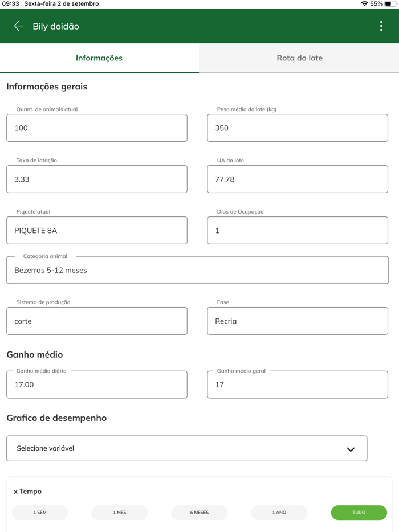
Task: Click the Peso médio do lote field
Action: tap(298, 128)
